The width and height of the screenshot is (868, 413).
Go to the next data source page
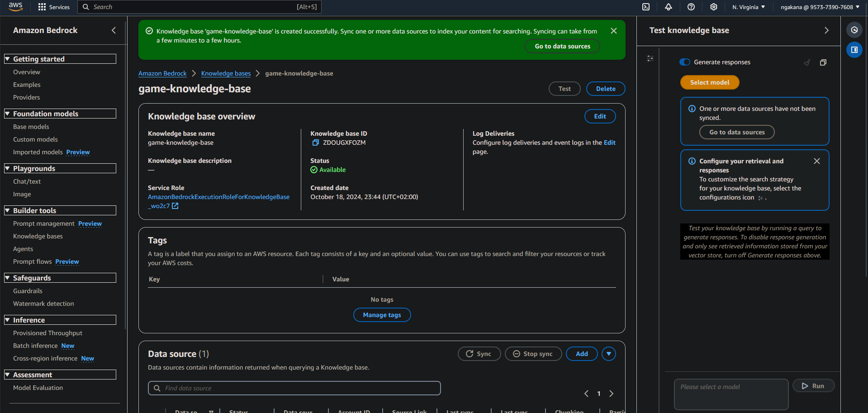612,394
